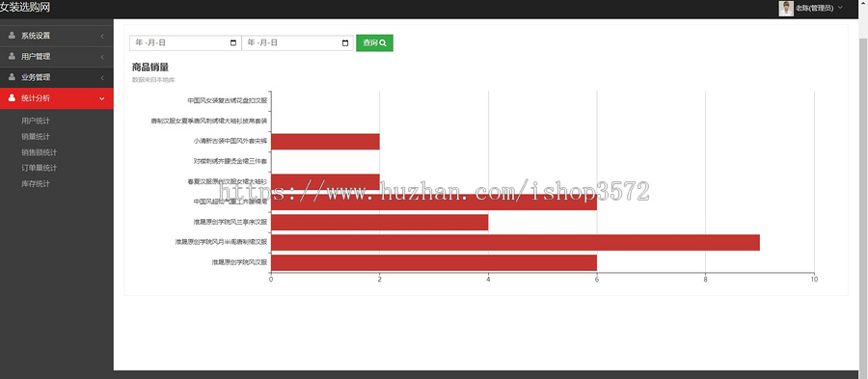Click the first 年-月-日 date field
Image resolution: width=868 pixels, height=379 pixels.
click(x=185, y=43)
